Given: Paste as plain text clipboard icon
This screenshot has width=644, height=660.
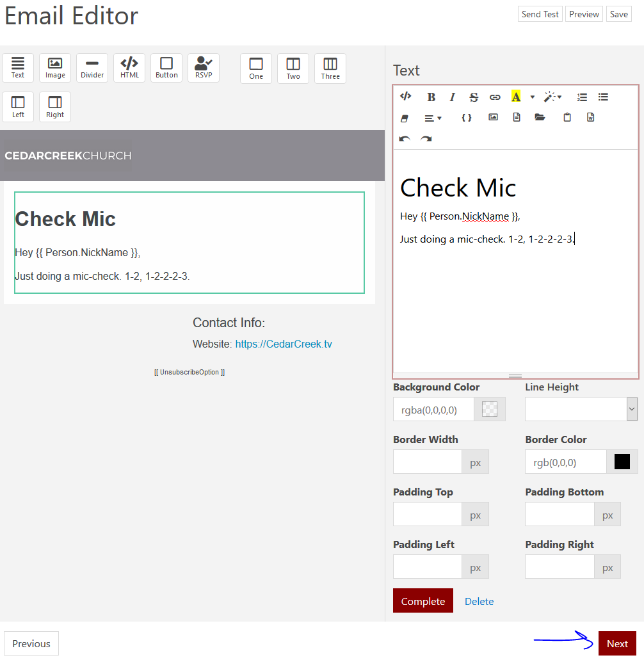Looking at the screenshot, I should 567,117.
